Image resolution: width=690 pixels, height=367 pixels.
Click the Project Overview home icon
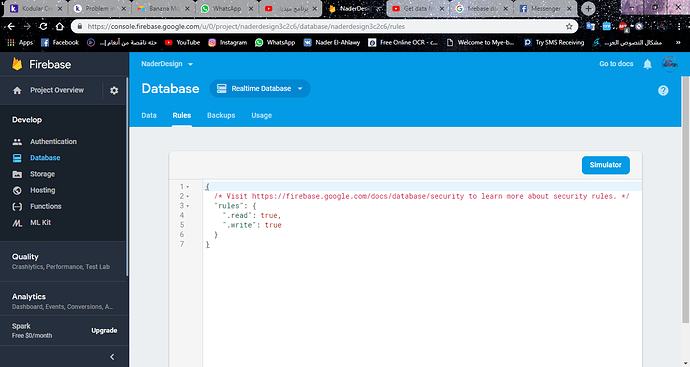pos(17,90)
